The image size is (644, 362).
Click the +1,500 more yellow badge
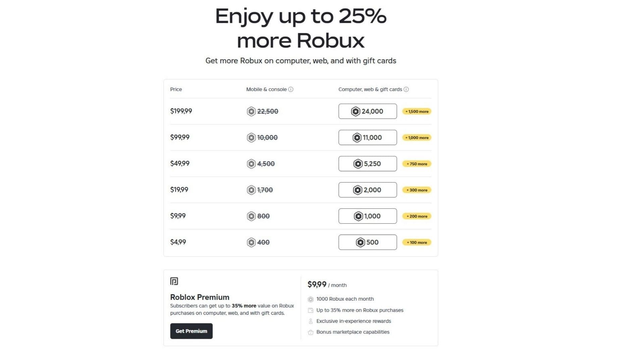(x=417, y=112)
